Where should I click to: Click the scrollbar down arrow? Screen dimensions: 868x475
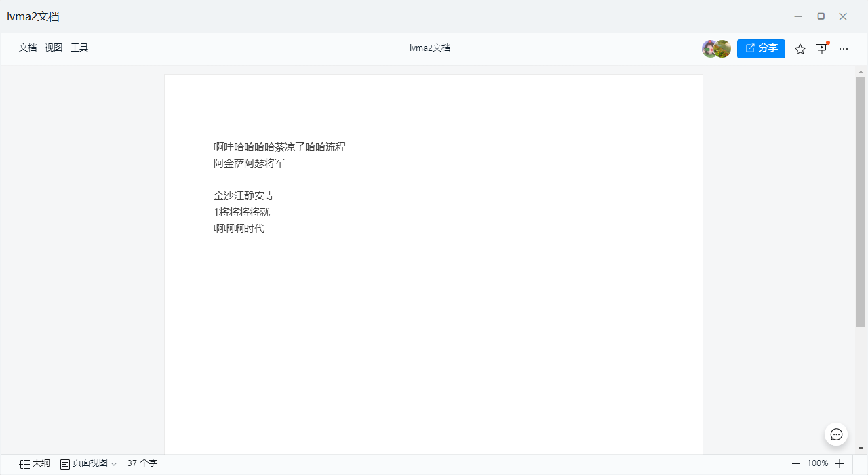861,449
